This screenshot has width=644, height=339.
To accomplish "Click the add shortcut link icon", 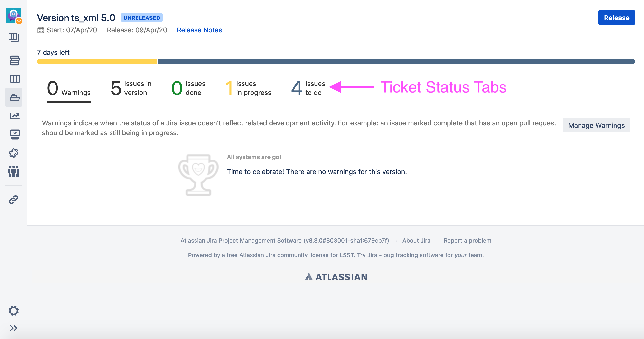I will [14, 199].
